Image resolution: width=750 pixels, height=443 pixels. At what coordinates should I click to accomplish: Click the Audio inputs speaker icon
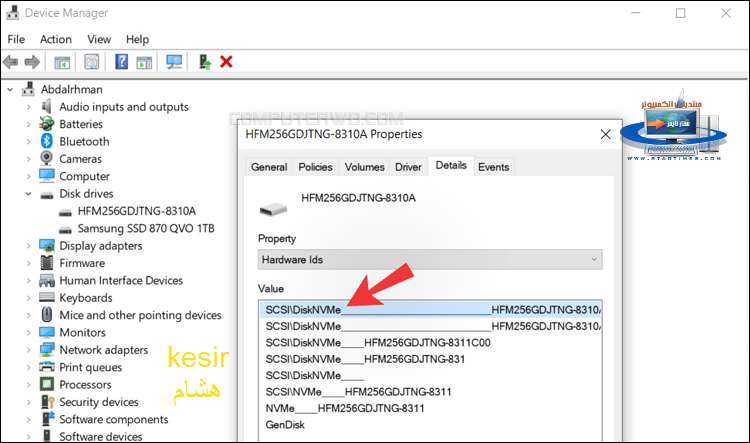[46, 106]
